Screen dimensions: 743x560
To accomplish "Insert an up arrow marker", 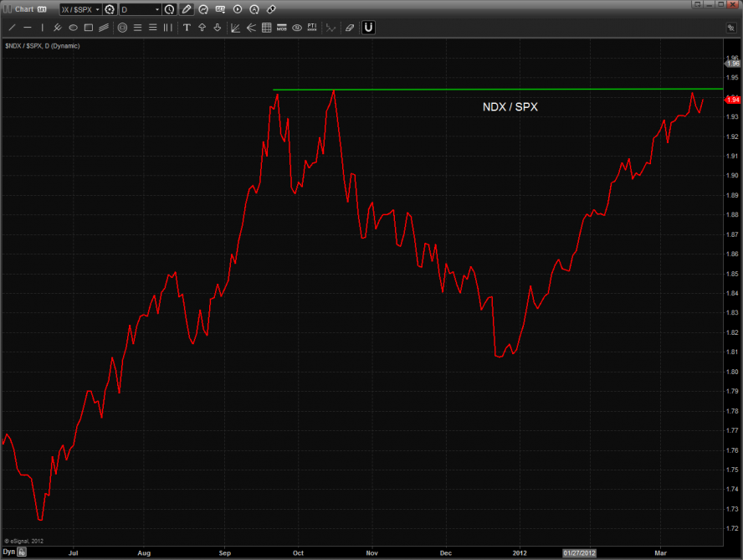I will [x=202, y=28].
